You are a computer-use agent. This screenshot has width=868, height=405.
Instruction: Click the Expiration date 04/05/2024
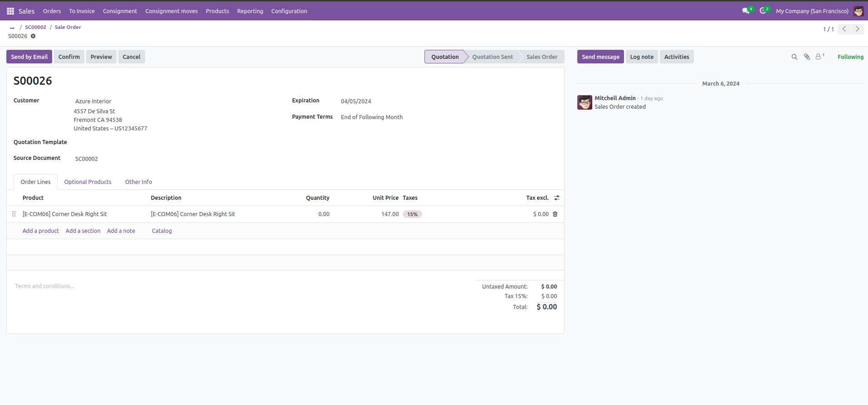356,101
